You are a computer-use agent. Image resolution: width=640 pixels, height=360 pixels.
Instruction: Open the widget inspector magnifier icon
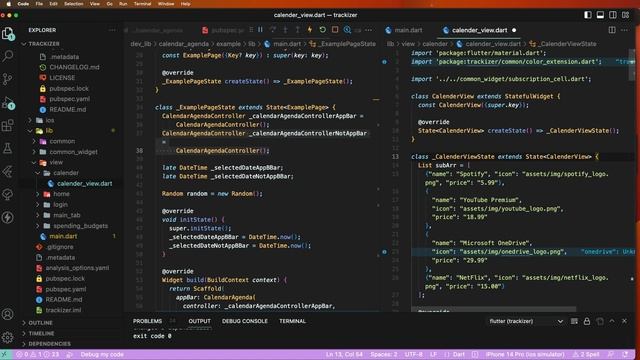click(x=347, y=30)
